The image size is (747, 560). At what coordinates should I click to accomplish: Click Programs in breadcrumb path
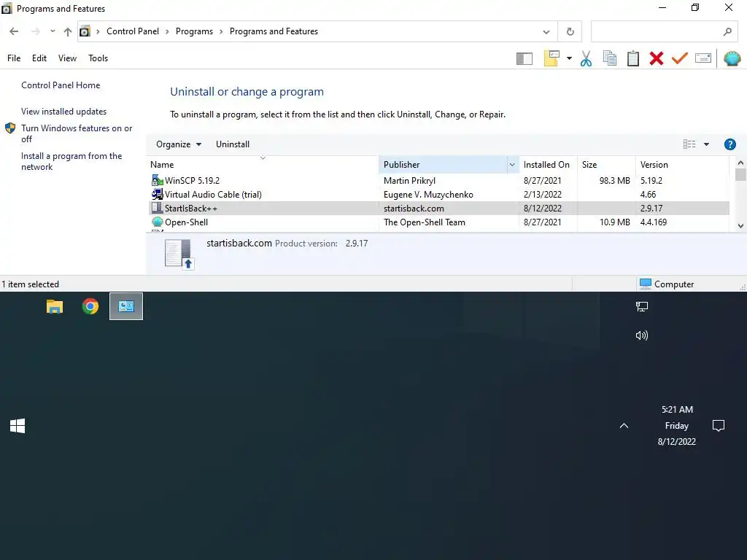194,31
